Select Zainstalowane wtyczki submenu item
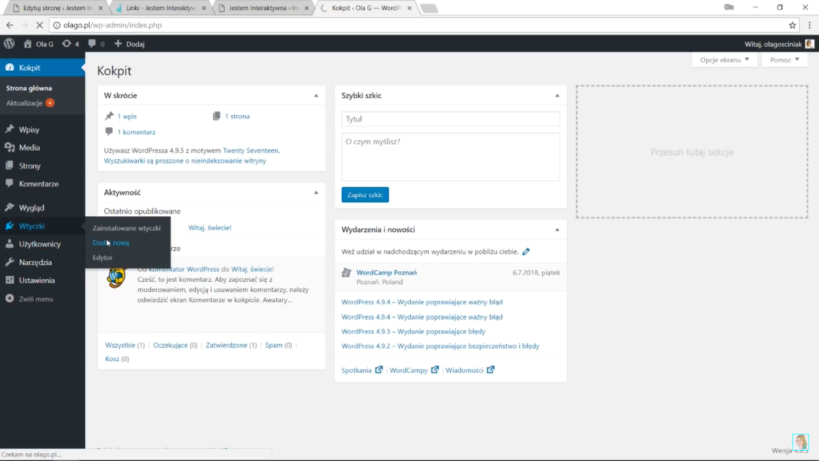 click(126, 228)
